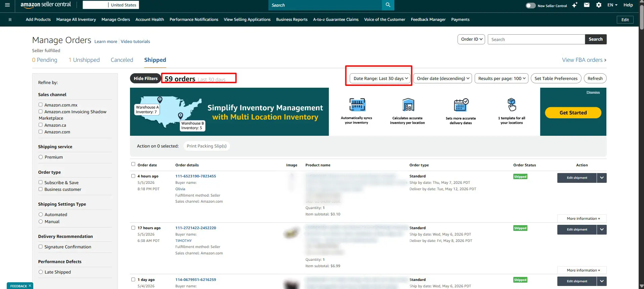Image resolution: width=644 pixels, height=289 pixels.
Task: Select the Automated shipping settings radio
Action: click(41, 214)
